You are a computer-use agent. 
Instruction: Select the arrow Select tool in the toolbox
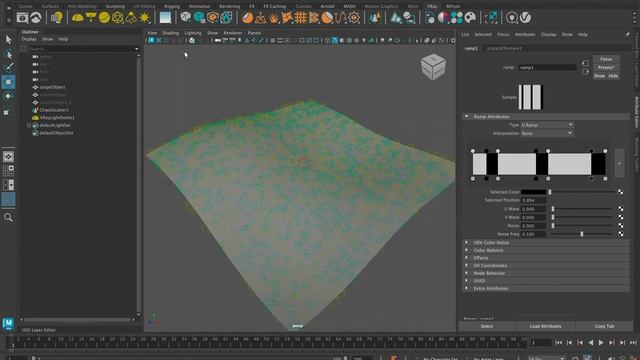(8, 40)
